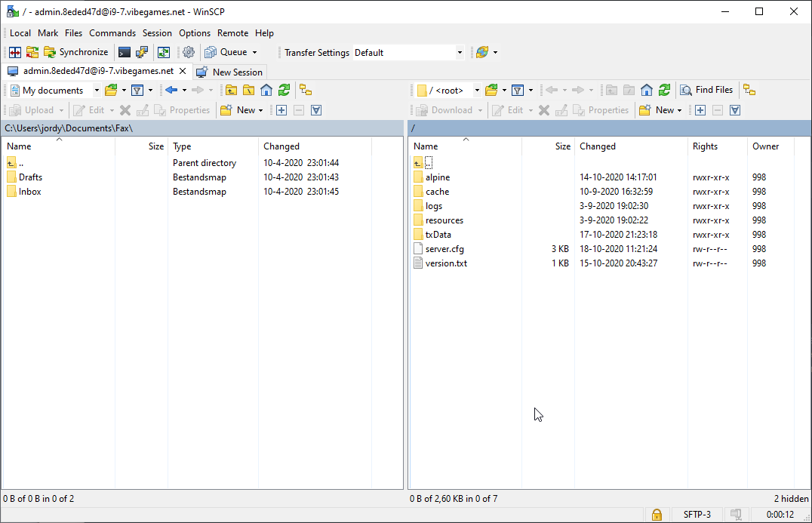Viewport: 812px width, 523px height.
Task: Click the local Open Directory folder icon
Action: 111,91
